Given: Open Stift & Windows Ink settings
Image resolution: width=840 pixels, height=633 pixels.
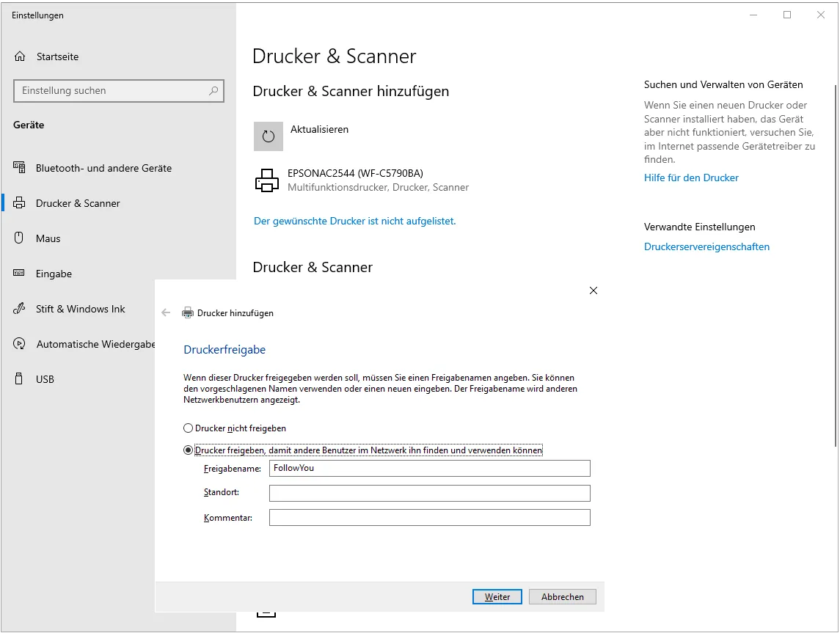Looking at the screenshot, I should (x=80, y=309).
